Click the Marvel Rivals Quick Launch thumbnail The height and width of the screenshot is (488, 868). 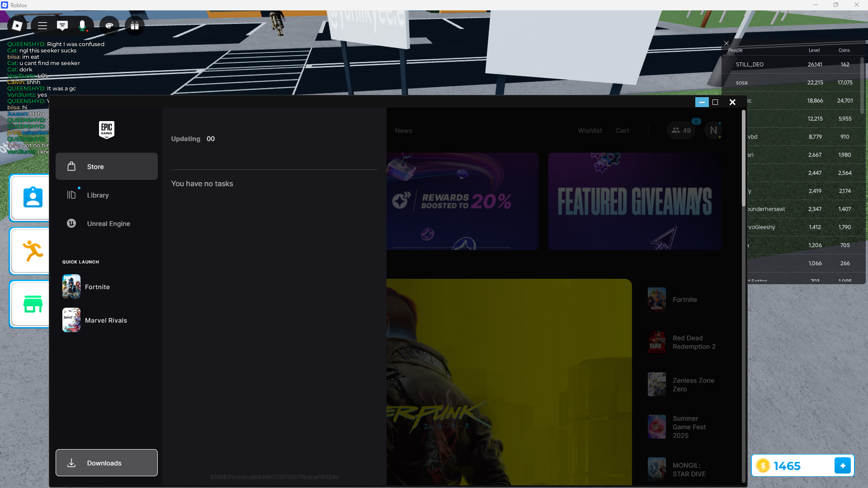pyautogui.click(x=71, y=320)
